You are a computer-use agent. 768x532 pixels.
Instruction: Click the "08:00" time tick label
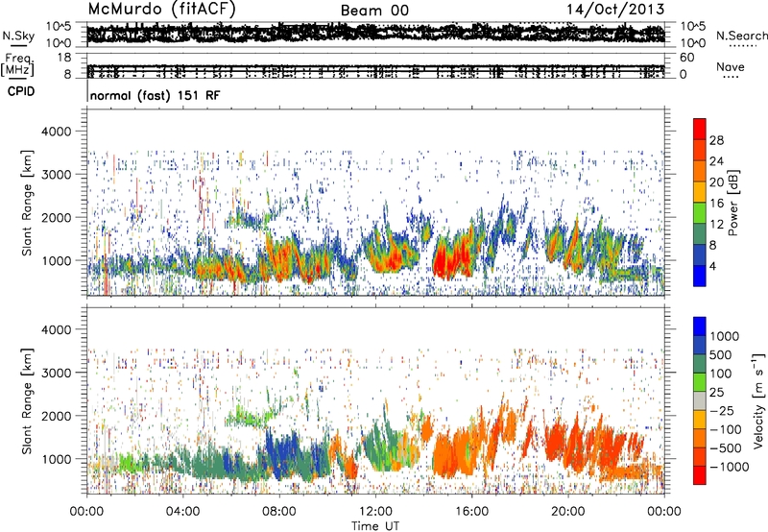279,512
